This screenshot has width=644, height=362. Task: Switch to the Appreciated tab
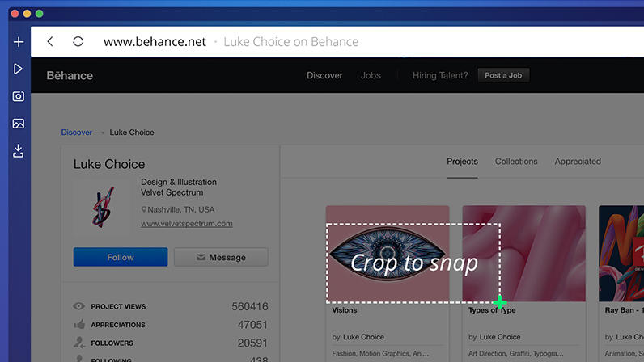pos(578,162)
